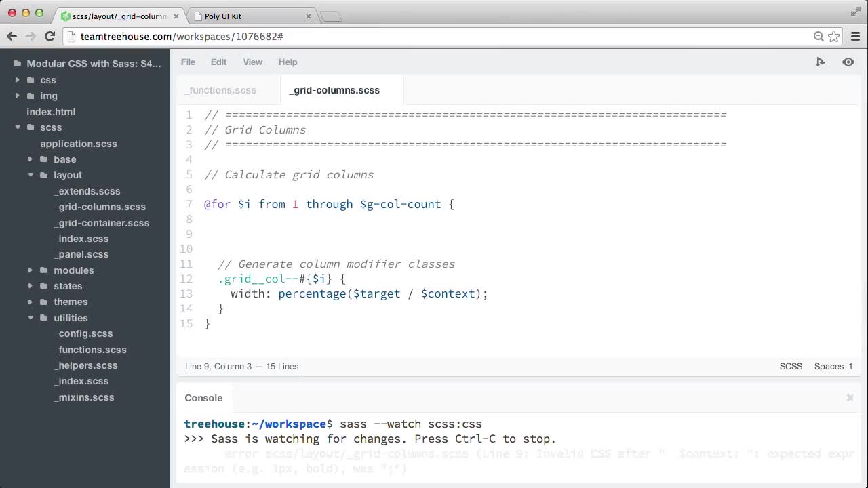Expand the css folder

18,80
